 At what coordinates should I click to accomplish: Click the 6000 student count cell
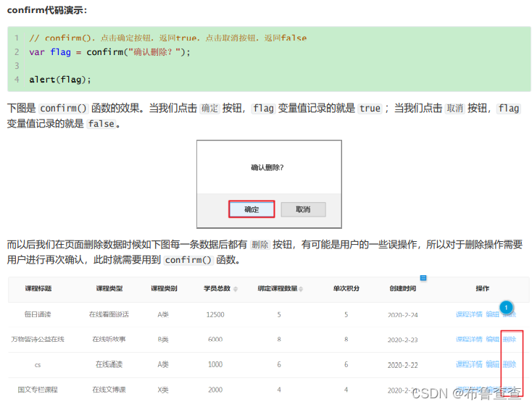(x=215, y=340)
